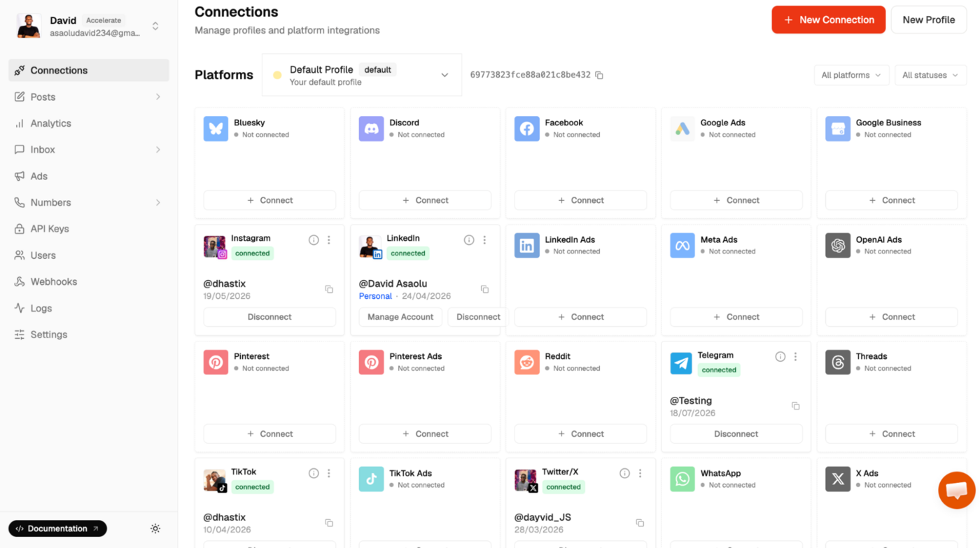The image size is (980, 548).
Task: Open info for the Instagram connection
Action: pyautogui.click(x=314, y=240)
